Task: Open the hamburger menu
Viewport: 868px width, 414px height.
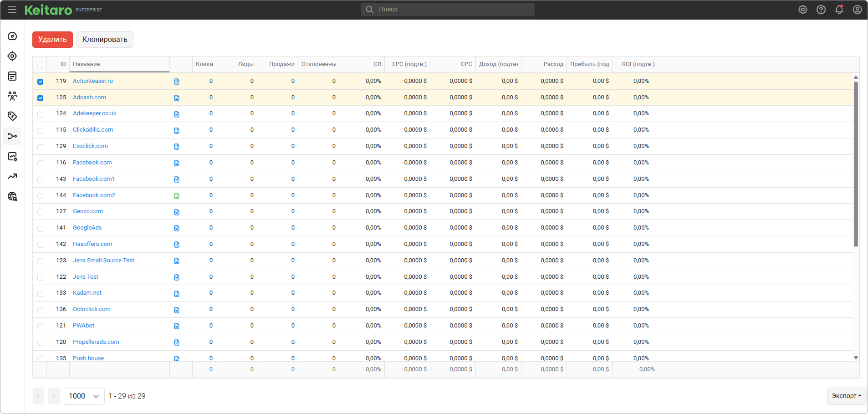Action: click(12, 10)
